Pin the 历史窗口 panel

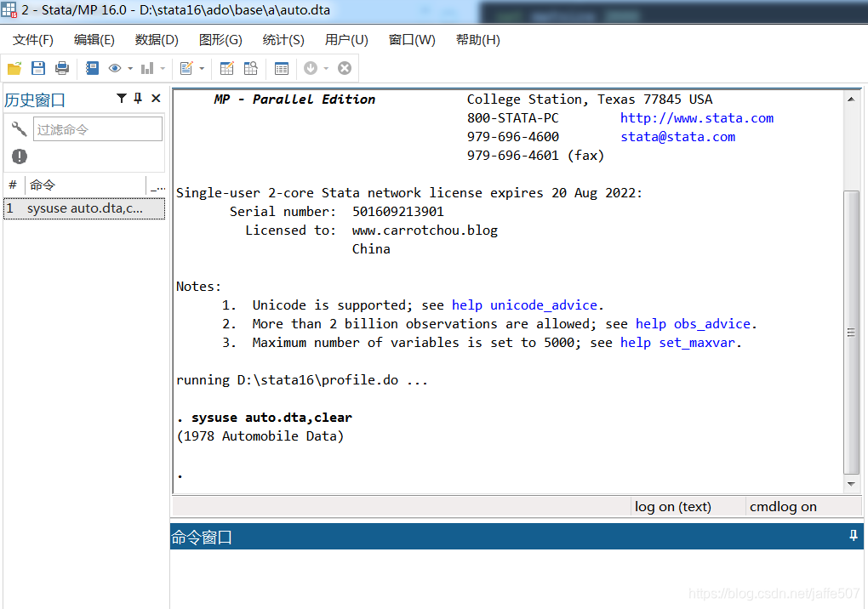pos(138,99)
